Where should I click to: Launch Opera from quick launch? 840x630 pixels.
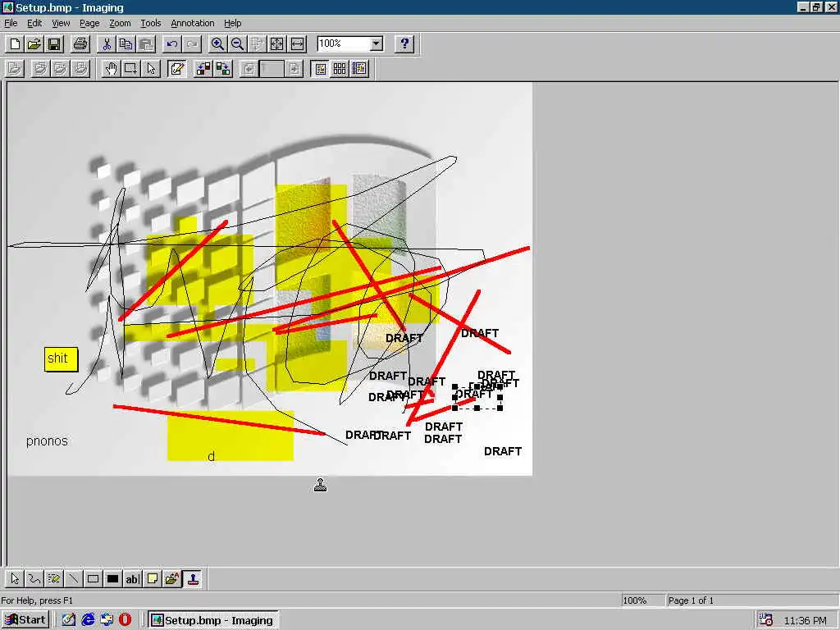(125, 620)
